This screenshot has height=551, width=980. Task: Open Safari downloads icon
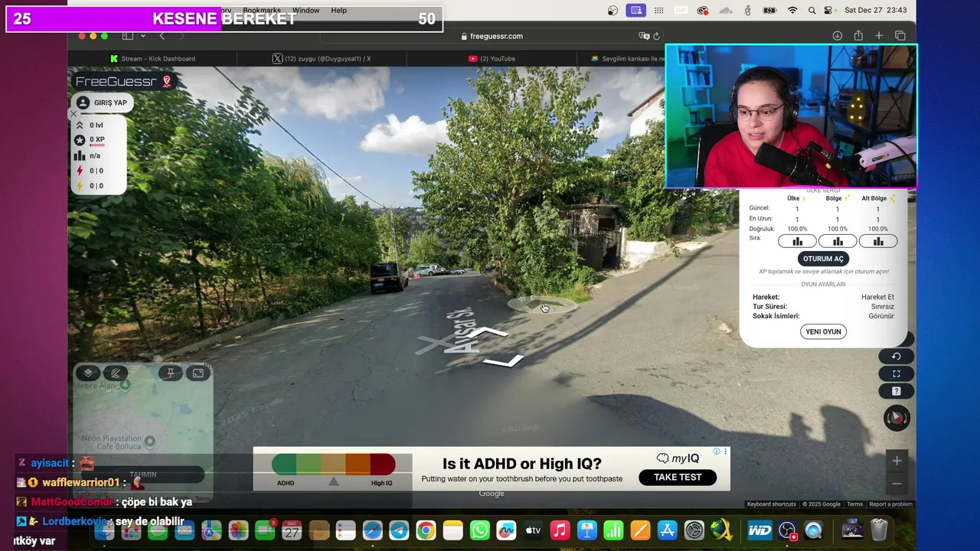pos(838,36)
